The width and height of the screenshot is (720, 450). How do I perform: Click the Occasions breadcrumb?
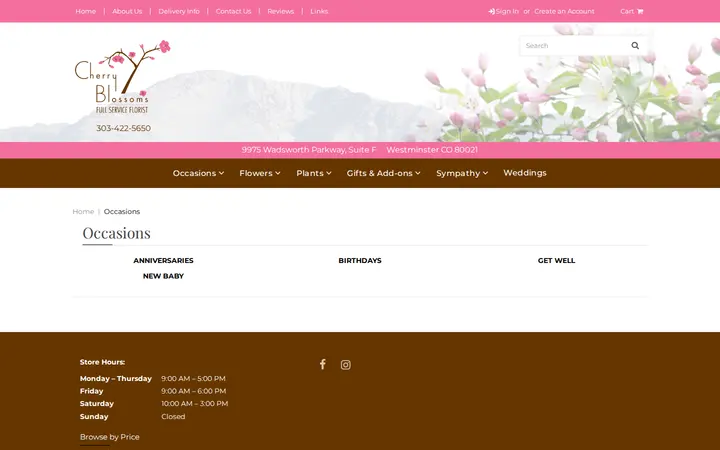(x=122, y=212)
